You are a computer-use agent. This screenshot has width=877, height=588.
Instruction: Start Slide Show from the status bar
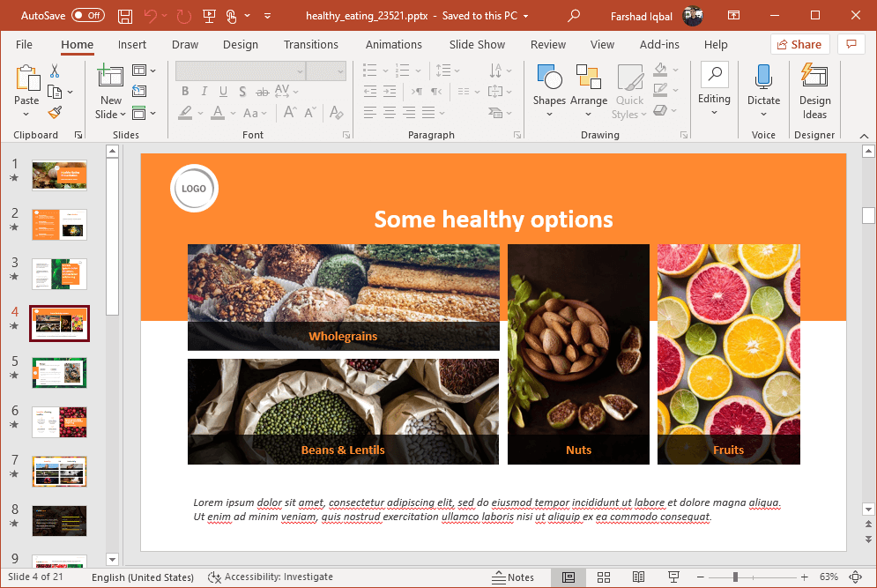pos(673,577)
